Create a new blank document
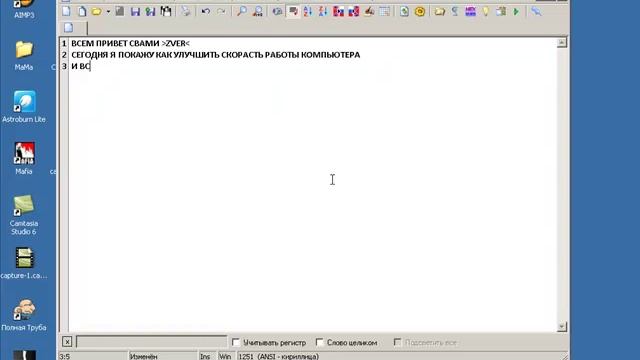Image resolution: width=640 pixels, height=360 pixels. tap(66, 11)
